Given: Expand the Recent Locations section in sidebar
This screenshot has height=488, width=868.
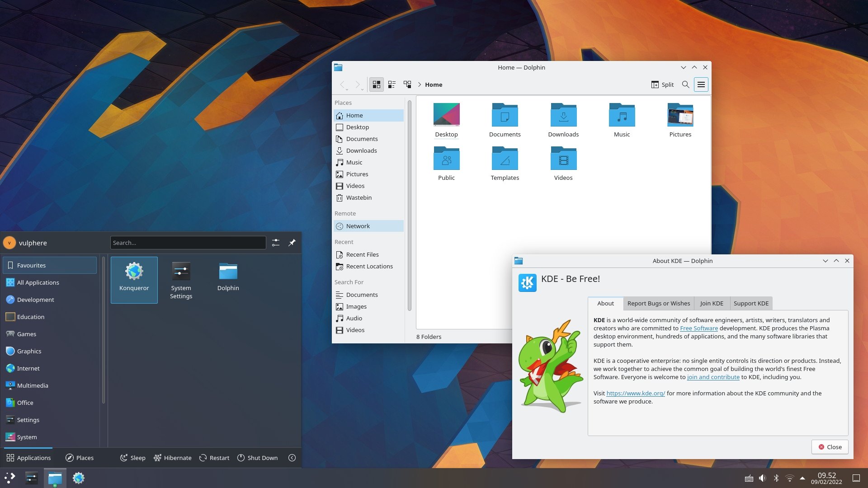Looking at the screenshot, I should tap(369, 266).
